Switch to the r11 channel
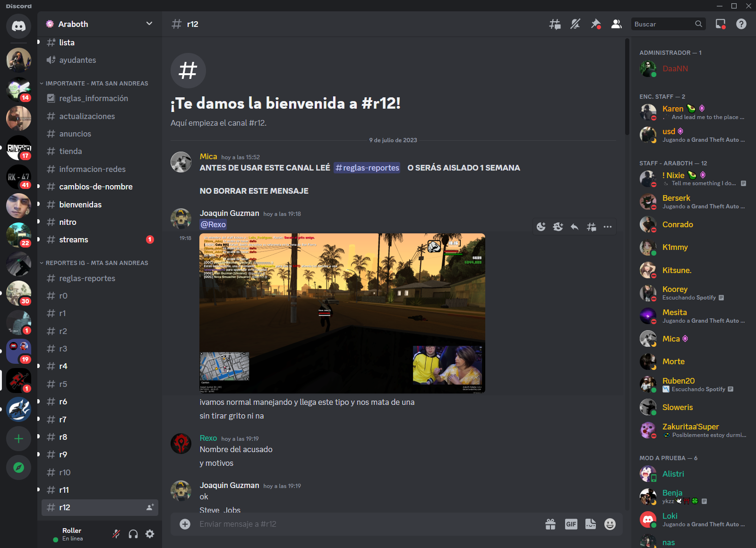The width and height of the screenshot is (756, 548). tap(100, 490)
